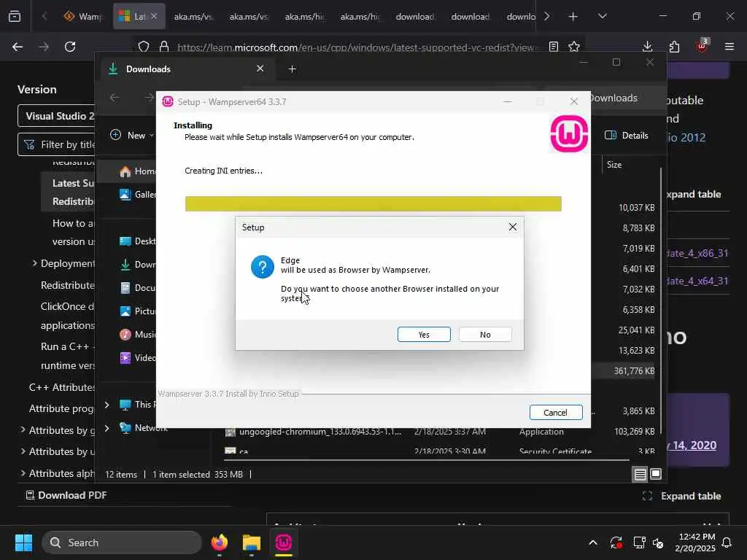
Task: Open the Windows Start menu
Action: point(23,542)
